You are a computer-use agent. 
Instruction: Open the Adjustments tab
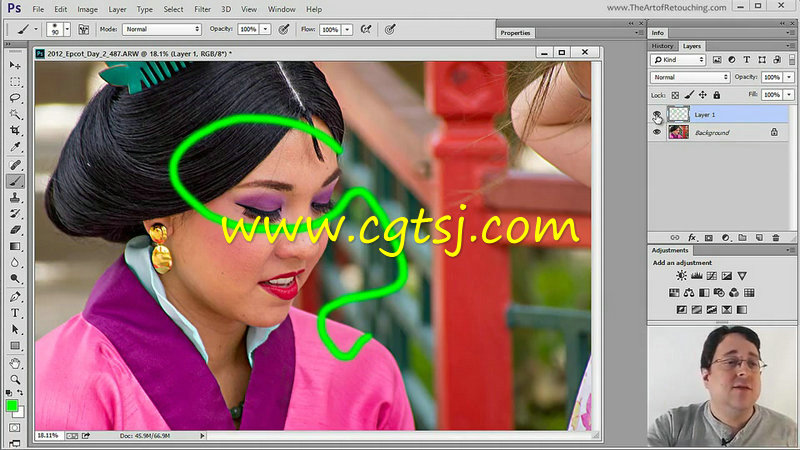[670, 250]
